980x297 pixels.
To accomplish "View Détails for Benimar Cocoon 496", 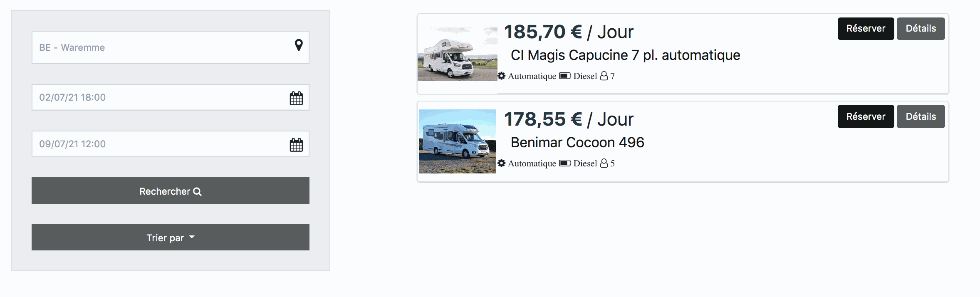I will click(x=921, y=116).
